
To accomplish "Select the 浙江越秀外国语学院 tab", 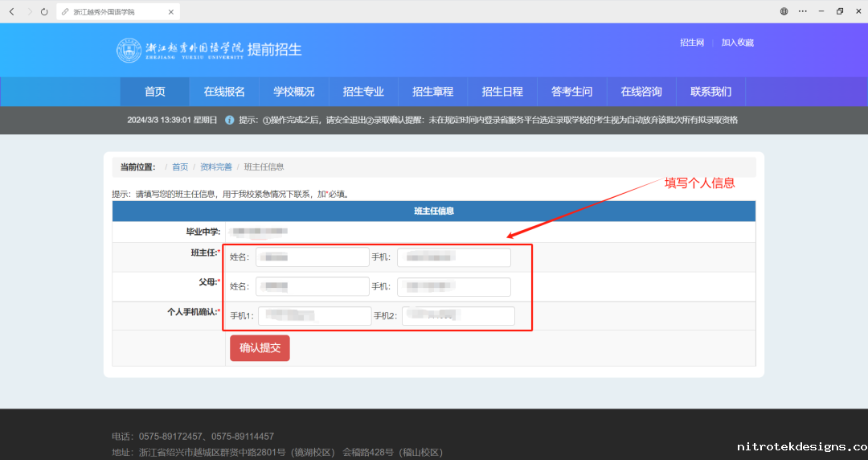I will 118,11.
